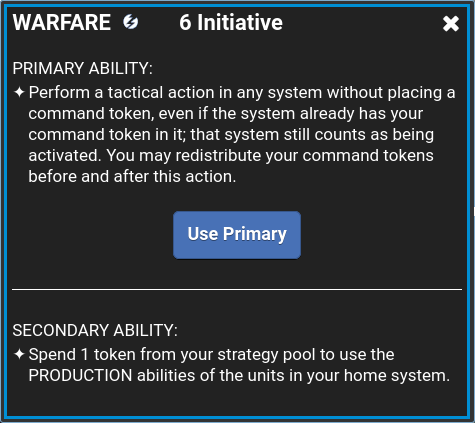The width and height of the screenshot is (475, 423).
Task: Select the WARFARE card title
Action: click(62, 22)
